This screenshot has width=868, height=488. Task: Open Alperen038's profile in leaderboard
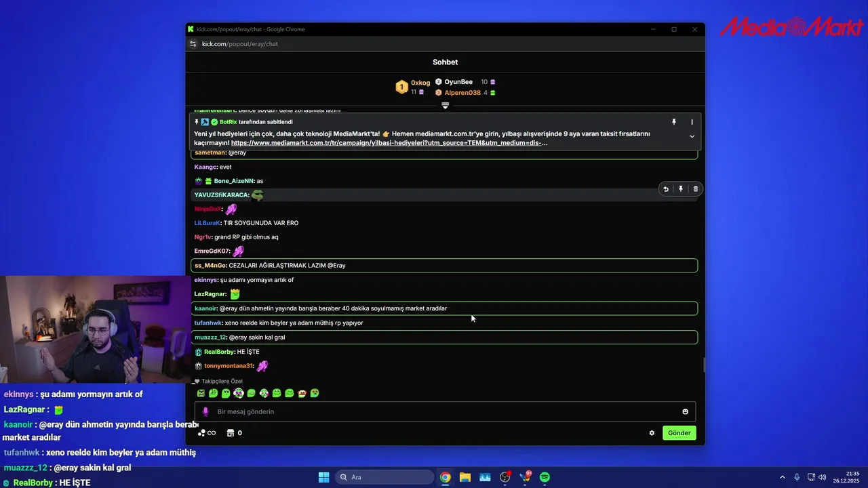462,93
